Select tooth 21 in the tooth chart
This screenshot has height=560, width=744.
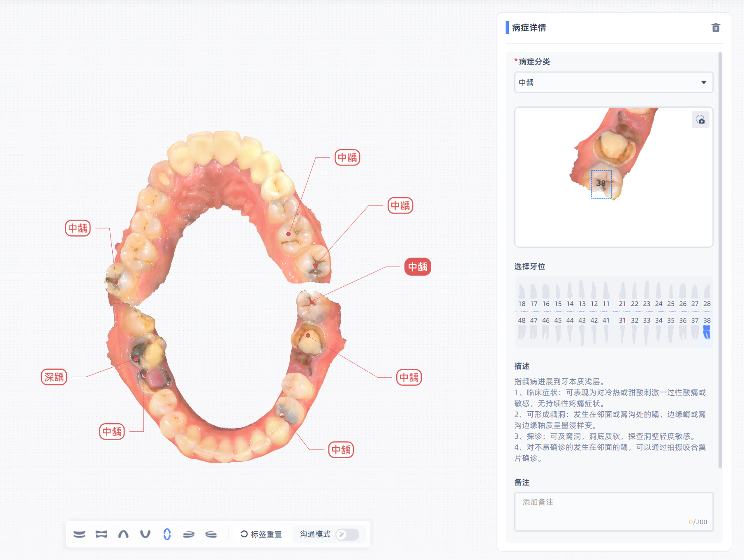click(x=622, y=295)
